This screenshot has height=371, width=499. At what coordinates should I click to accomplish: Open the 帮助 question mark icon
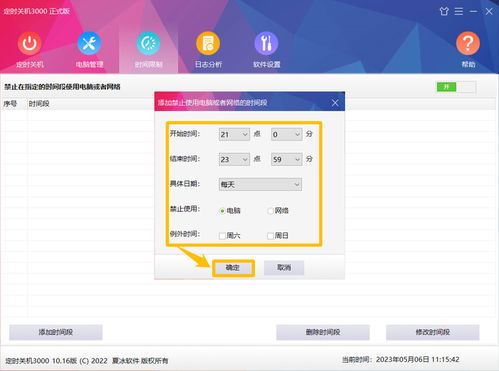pyautogui.click(x=468, y=43)
